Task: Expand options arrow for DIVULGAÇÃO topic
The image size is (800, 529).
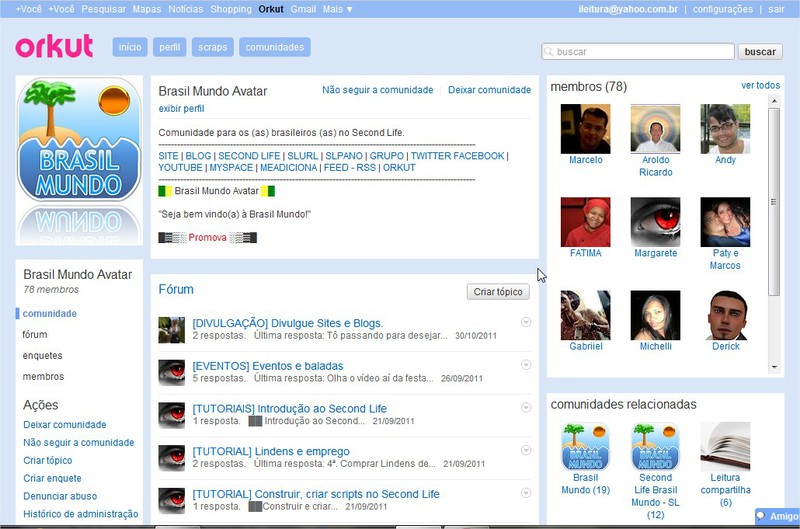Action: [526, 322]
